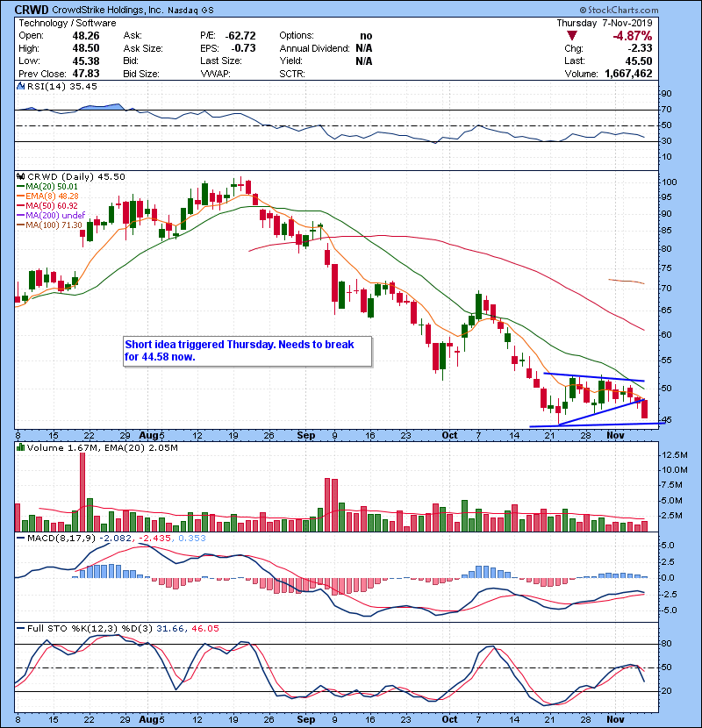Click the Open value 48.26
Viewport: 702px width, 728px height.
pyautogui.click(x=86, y=36)
